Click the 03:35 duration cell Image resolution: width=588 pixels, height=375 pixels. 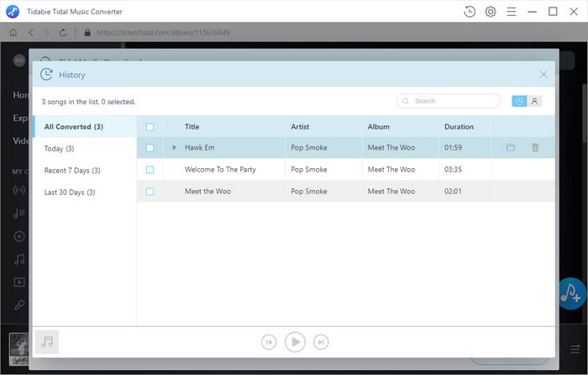point(453,170)
